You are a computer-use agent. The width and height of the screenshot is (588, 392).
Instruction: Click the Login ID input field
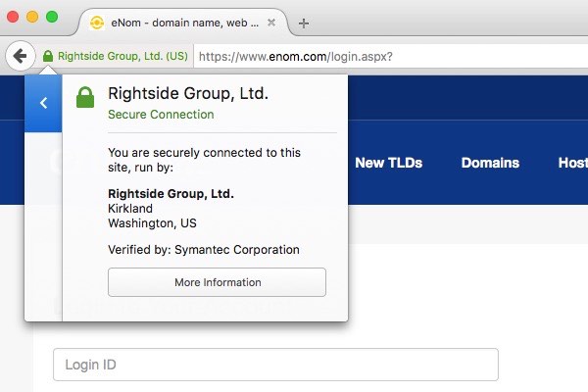click(x=275, y=365)
